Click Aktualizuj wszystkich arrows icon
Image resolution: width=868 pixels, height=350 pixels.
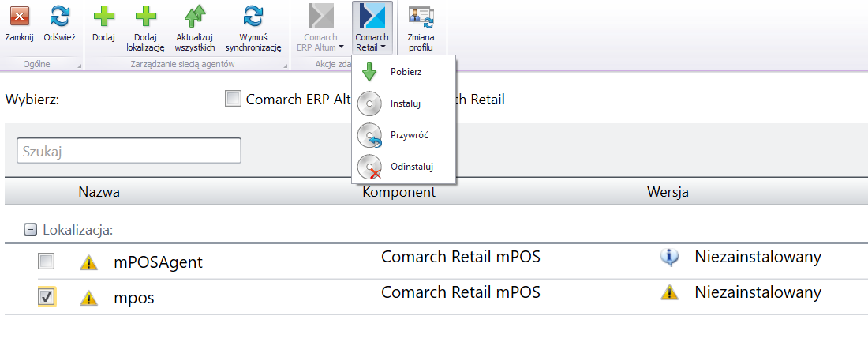click(x=195, y=16)
